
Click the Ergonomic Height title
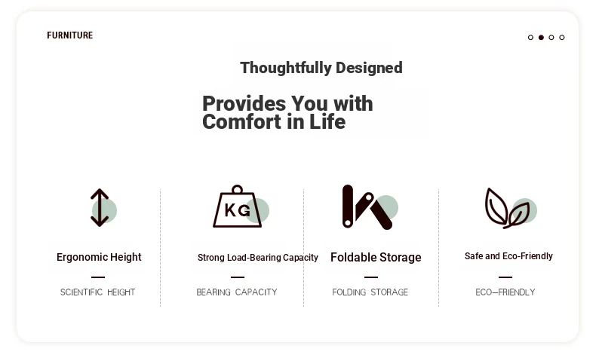(x=99, y=257)
